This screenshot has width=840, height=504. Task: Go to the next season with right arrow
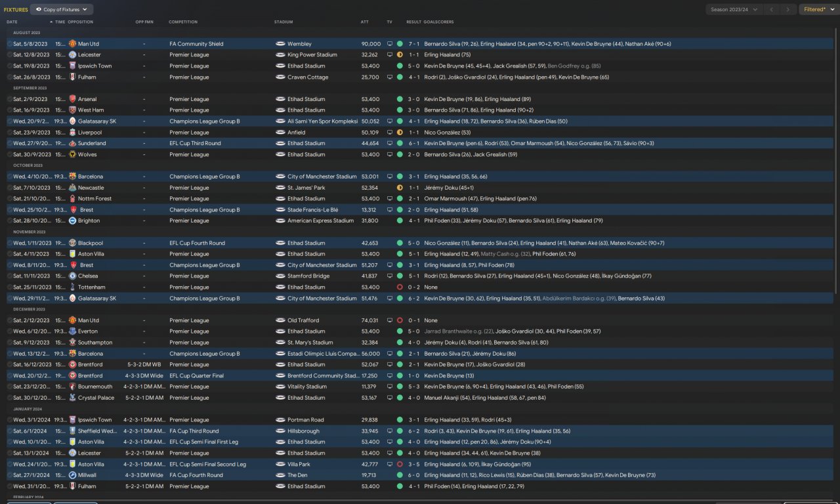coord(789,9)
